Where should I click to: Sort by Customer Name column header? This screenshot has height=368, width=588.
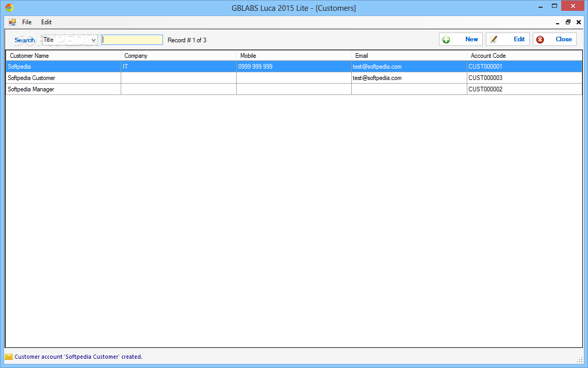click(63, 56)
